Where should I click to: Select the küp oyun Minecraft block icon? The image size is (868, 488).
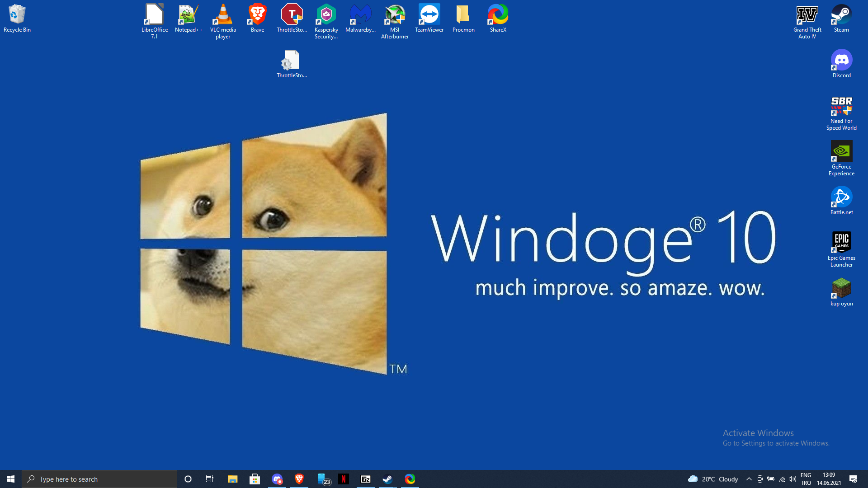click(x=841, y=292)
